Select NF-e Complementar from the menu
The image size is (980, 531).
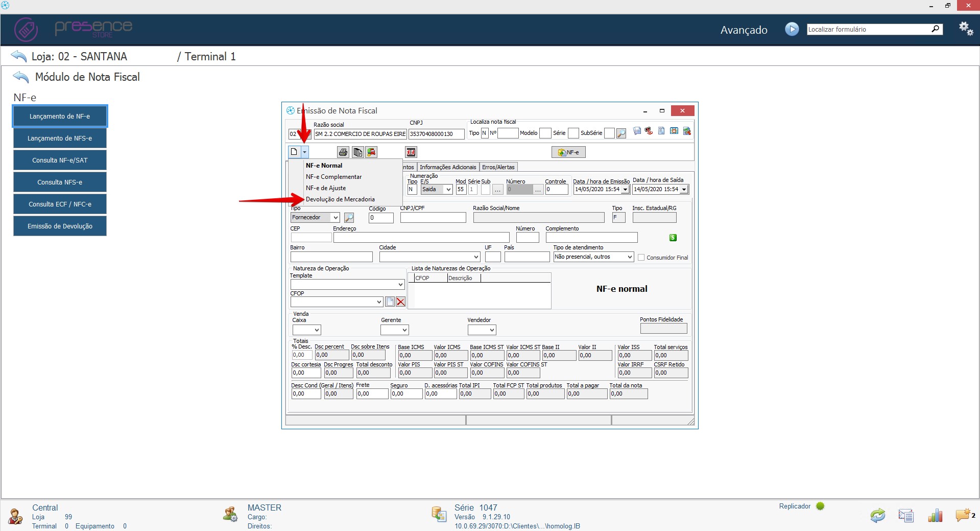(334, 177)
